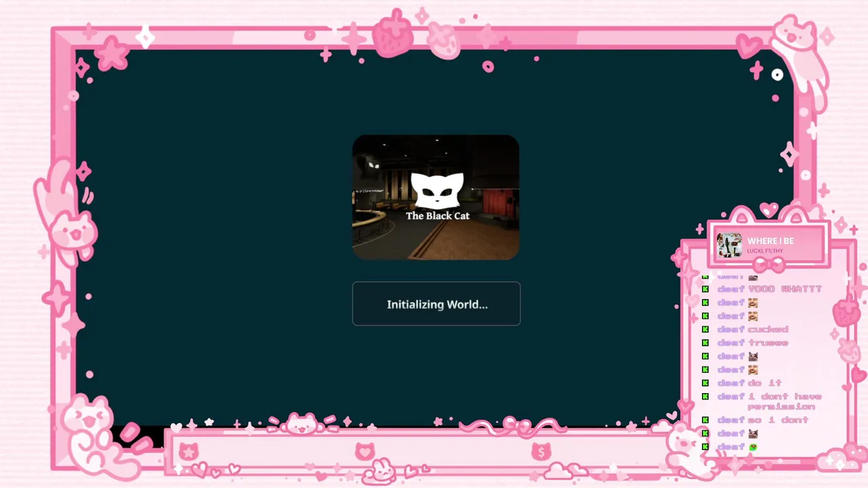Click the dollar cat icon in the bottom bar

(541, 451)
